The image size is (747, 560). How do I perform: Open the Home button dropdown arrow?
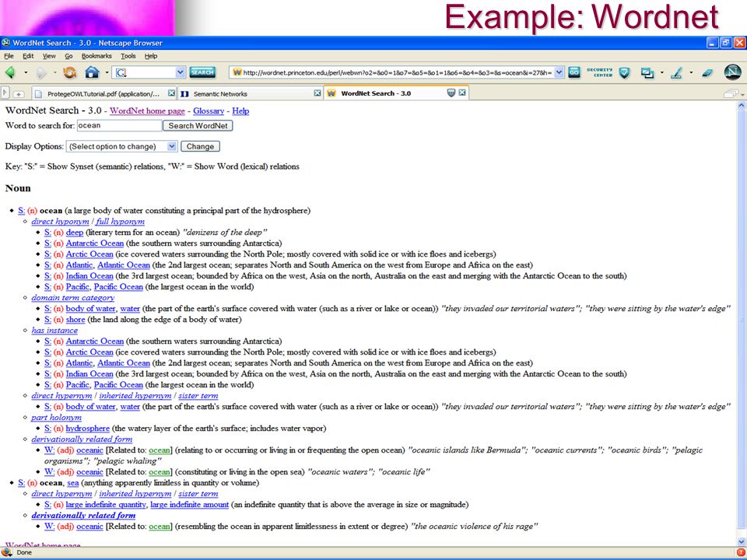tap(107, 73)
